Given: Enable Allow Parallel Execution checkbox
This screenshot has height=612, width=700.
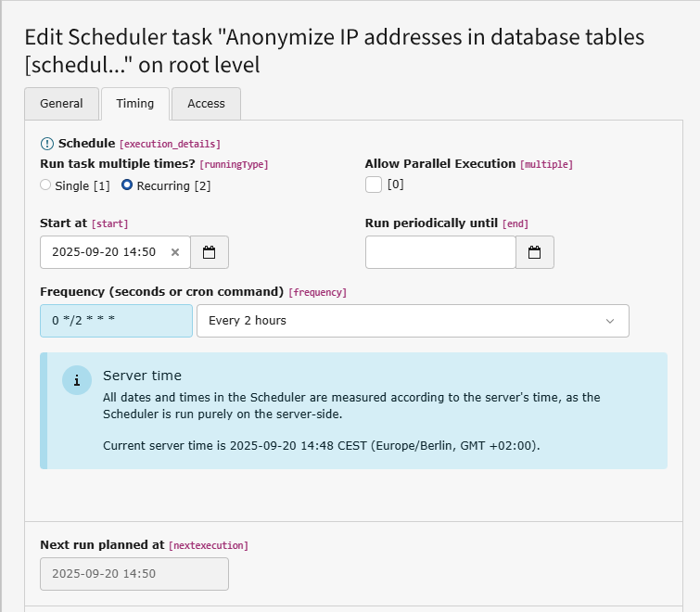Looking at the screenshot, I should [374, 185].
